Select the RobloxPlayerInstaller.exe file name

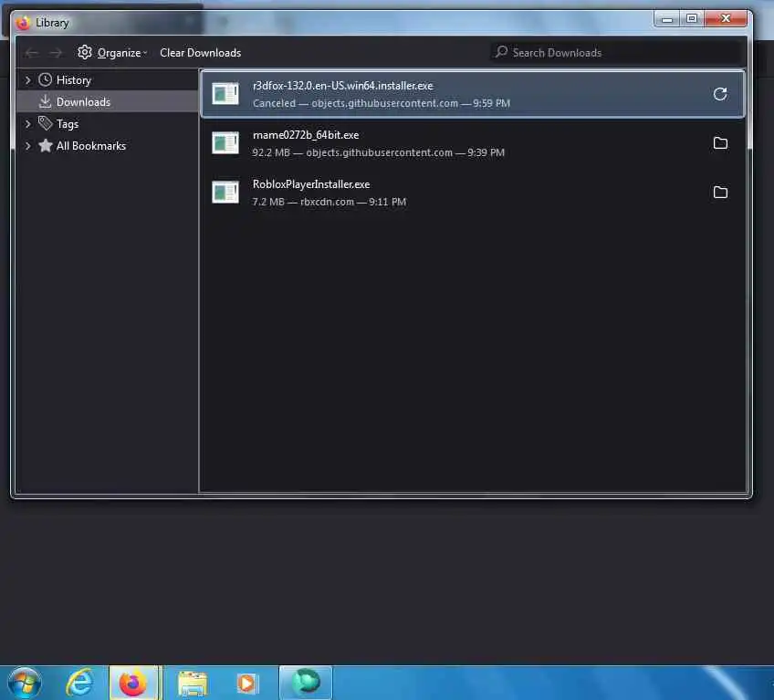pyautogui.click(x=311, y=184)
